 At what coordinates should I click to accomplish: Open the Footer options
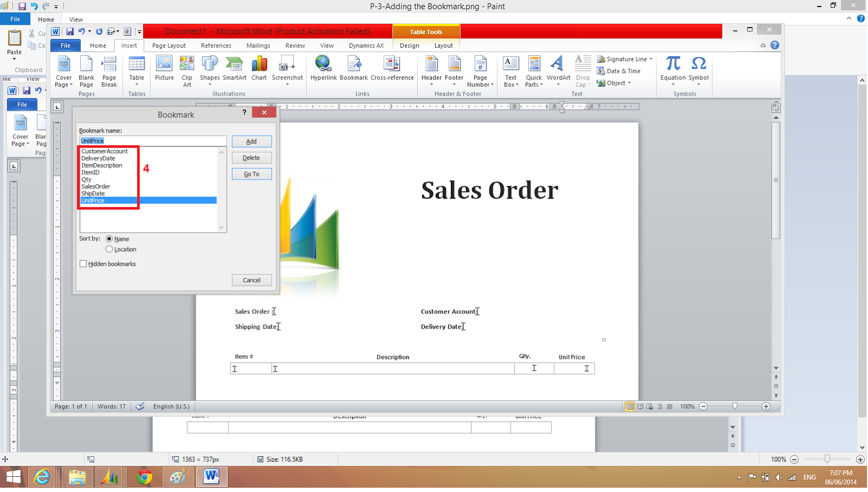tap(455, 71)
